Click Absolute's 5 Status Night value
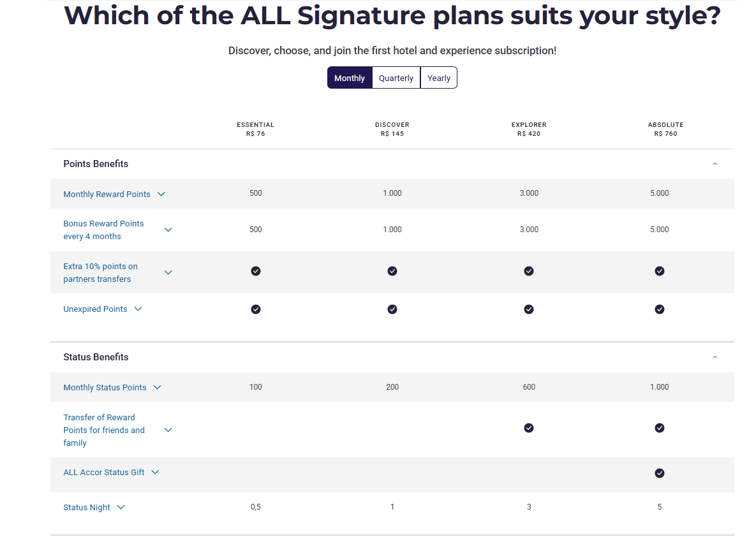The width and height of the screenshot is (756, 537). 660,507
